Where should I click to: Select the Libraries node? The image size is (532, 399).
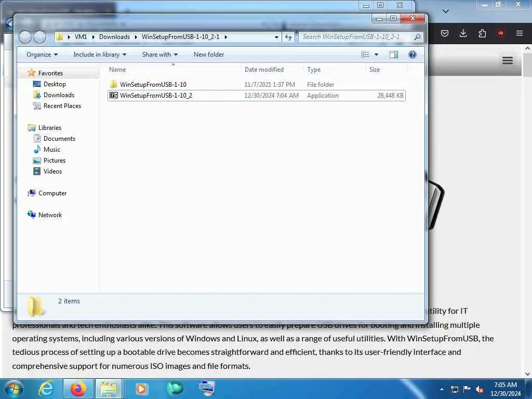49,128
